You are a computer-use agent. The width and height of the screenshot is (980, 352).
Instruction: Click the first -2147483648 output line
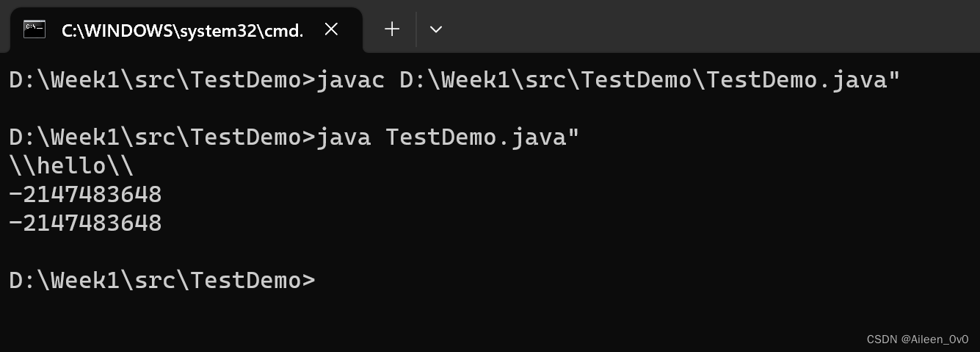click(x=85, y=195)
